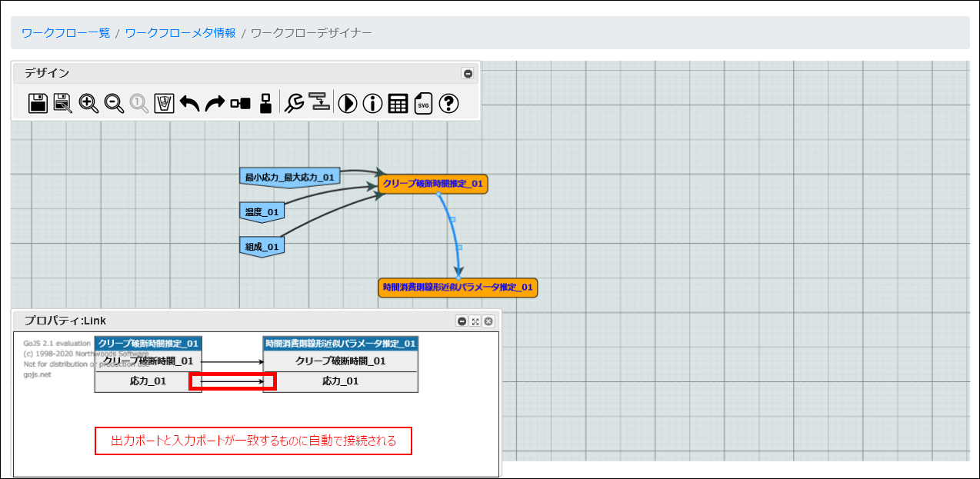Select the 最小応力_最大応力_01 input node
The width and height of the screenshot is (980, 479).
point(290,178)
